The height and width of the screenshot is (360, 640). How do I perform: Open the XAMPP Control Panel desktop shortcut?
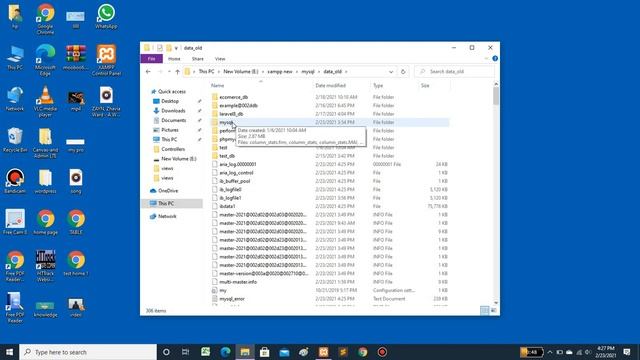coord(106,60)
